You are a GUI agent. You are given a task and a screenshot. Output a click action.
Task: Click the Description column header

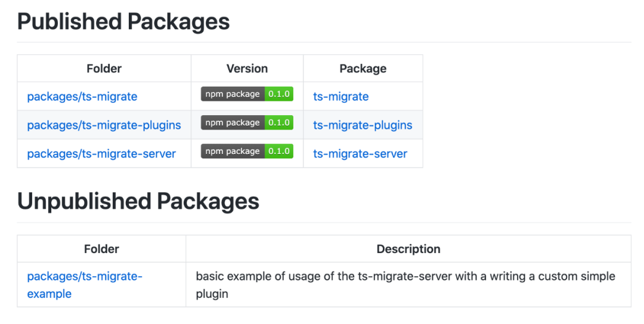(x=408, y=249)
